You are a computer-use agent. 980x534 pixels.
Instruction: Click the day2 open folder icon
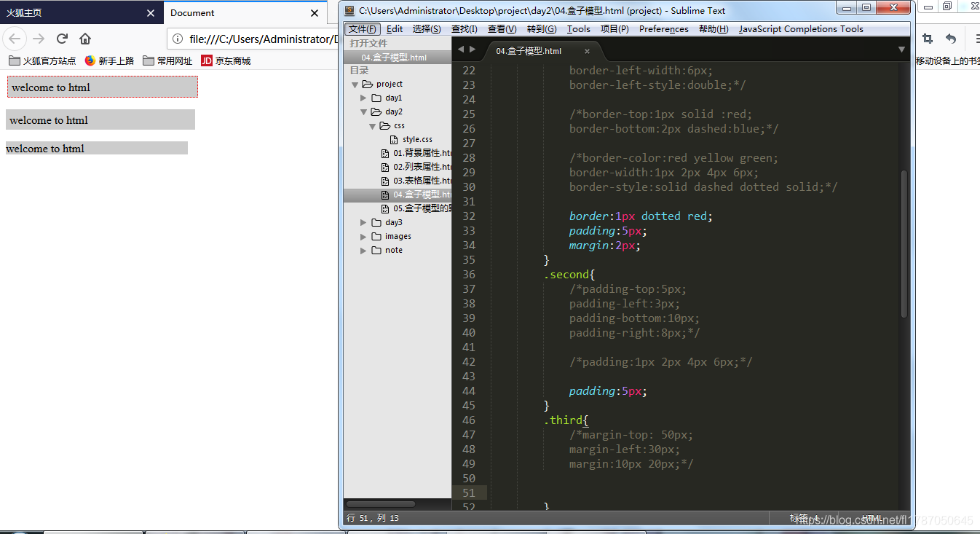[x=376, y=112]
